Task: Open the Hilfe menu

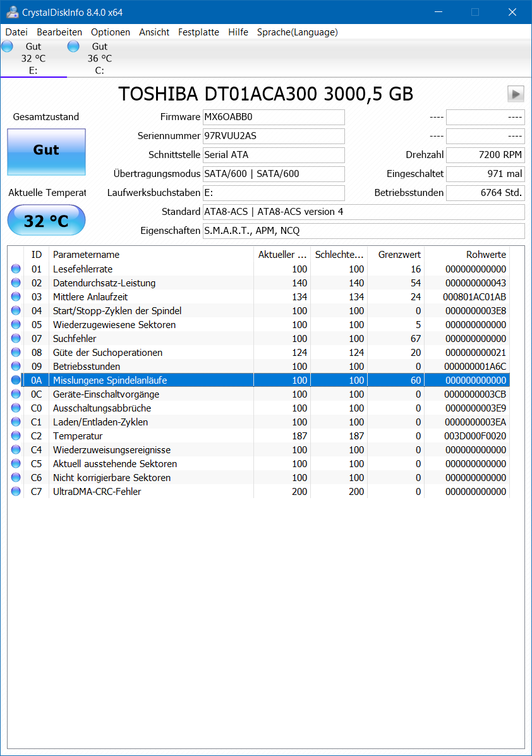Action: [x=238, y=32]
